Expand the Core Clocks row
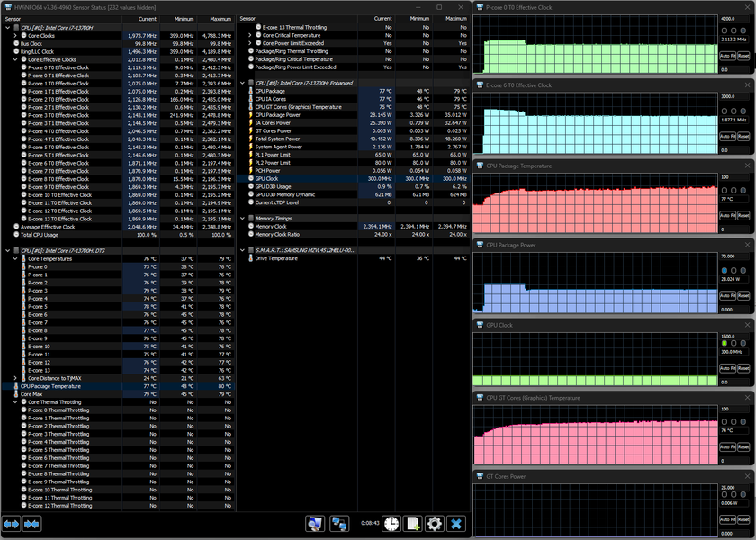Viewport: 756px width, 540px height. coord(15,36)
